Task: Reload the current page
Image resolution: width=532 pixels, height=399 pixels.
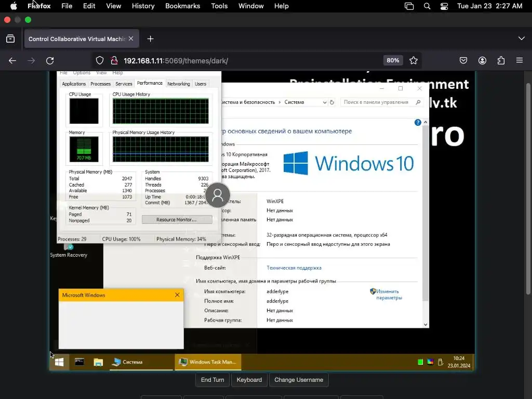Action: coord(50,61)
